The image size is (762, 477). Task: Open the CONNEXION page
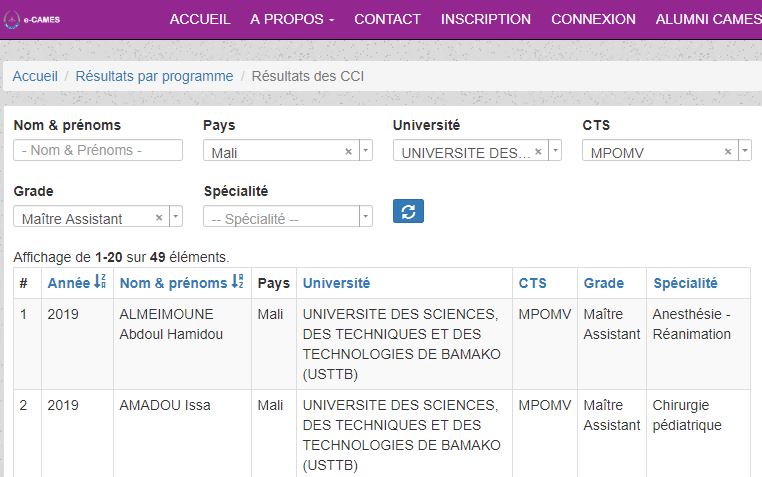pyautogui.click(x=593, y=19)
